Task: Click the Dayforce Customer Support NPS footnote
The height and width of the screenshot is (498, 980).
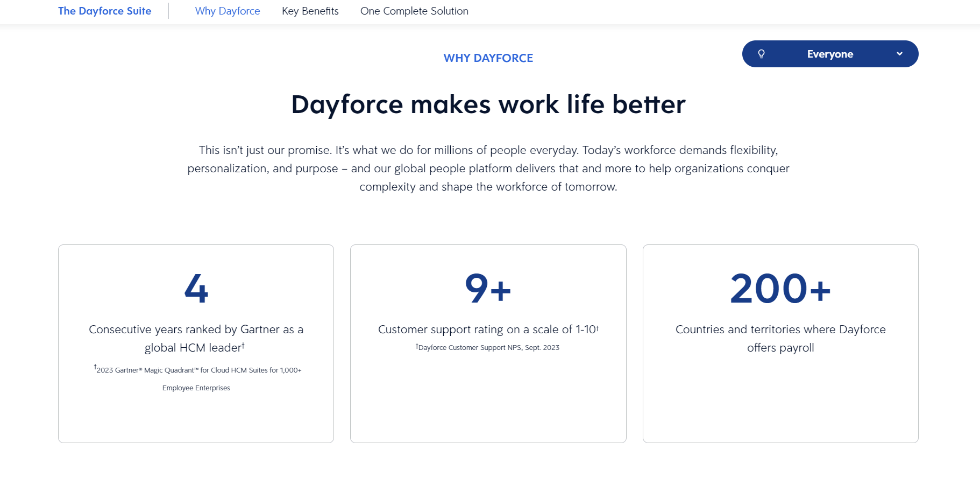Action: tap(487, 347)
